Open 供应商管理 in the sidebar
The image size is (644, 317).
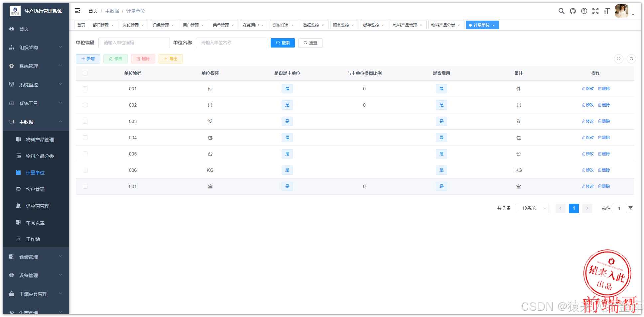(x=36, y=206)
